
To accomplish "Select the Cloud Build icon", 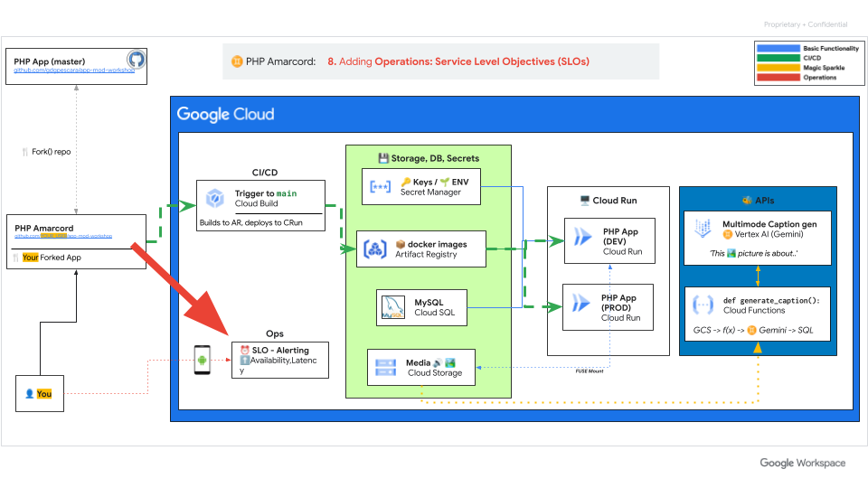I will click(215, 198).
